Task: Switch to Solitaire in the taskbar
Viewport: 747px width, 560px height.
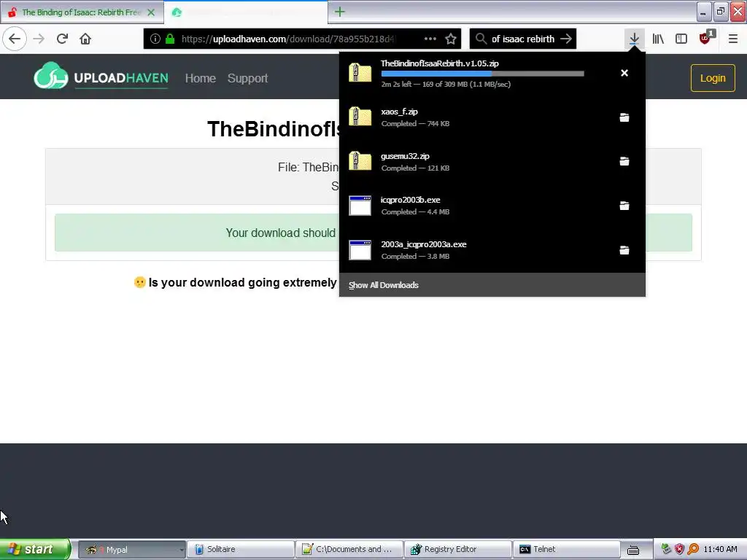Action: coord(240,550)
